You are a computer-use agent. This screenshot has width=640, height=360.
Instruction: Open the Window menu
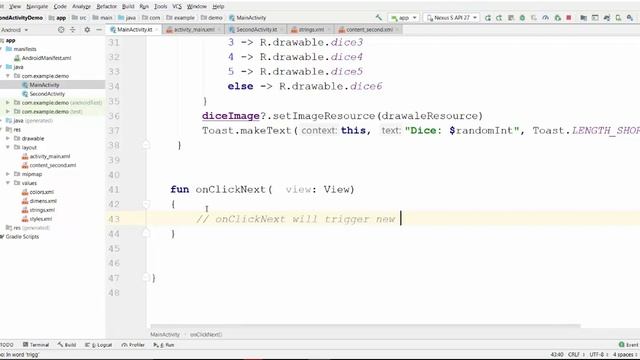click(196, 7)
